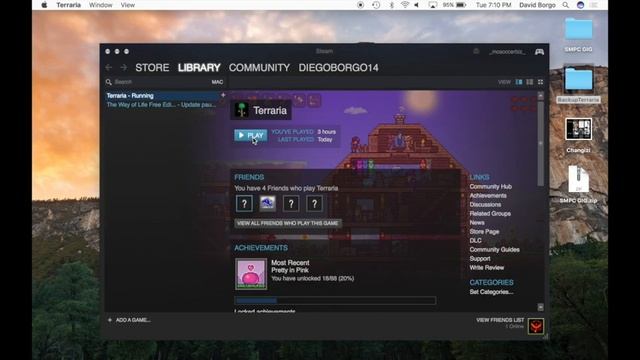Open the Achievements link
640x360 pixels.
tap(488, 196)
